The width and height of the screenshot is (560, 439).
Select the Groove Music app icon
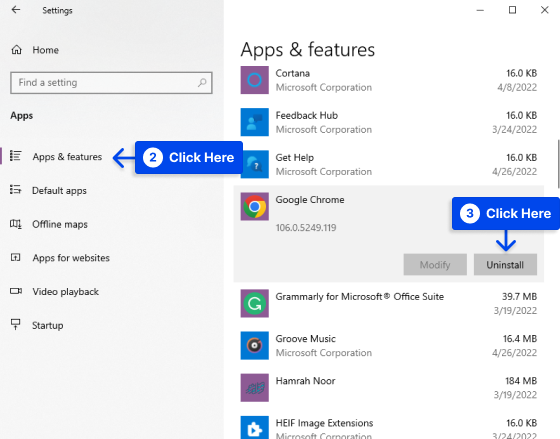point(254,345)
